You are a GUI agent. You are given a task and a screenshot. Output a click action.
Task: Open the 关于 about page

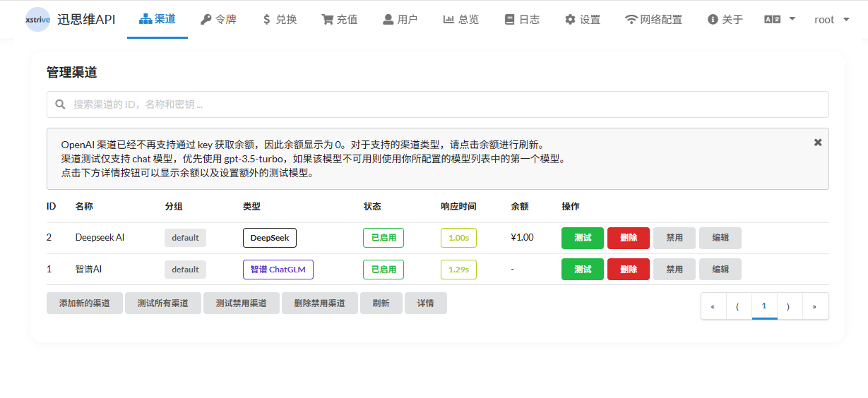(x=725, y=19)
